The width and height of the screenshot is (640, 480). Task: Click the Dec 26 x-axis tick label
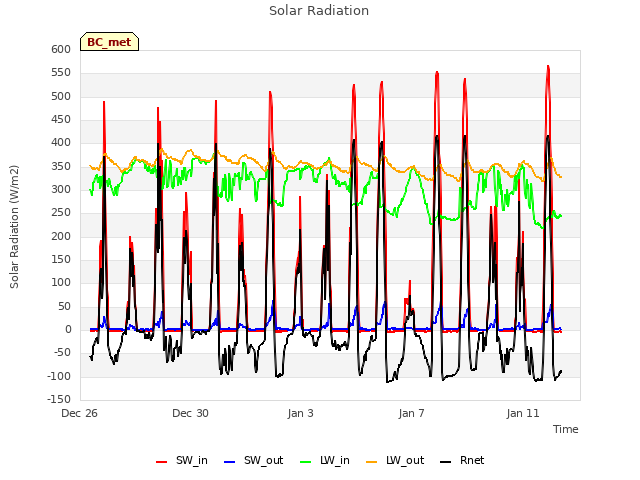(80, 413)
